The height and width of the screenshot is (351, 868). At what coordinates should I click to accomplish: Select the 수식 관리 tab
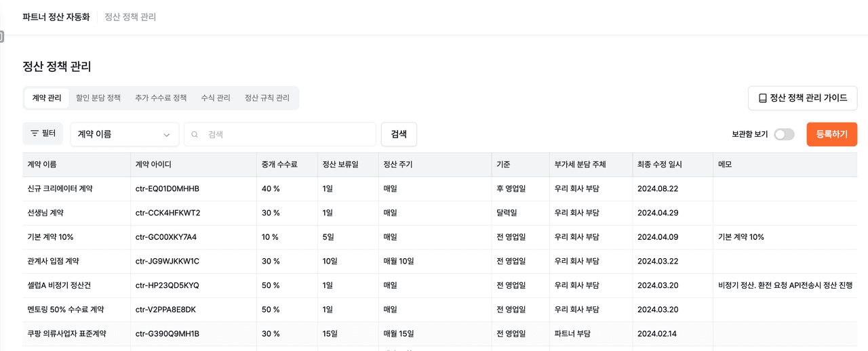[x=216, y=98]
